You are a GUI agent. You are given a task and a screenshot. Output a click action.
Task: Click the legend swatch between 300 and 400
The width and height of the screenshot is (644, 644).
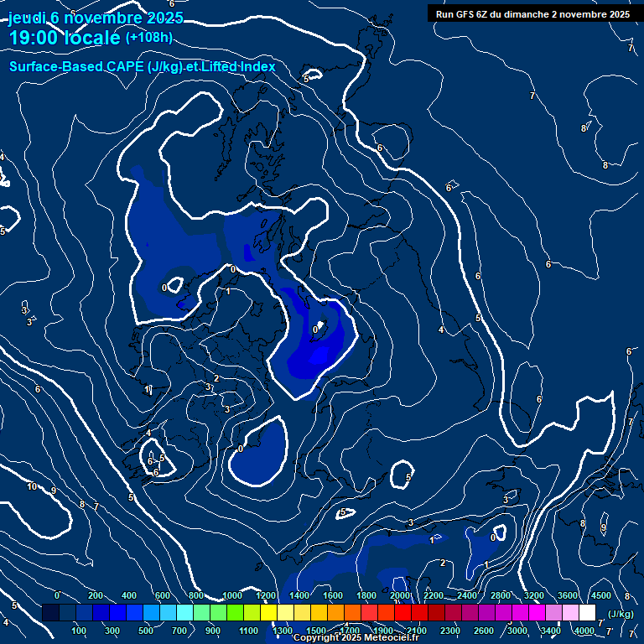tap(118, 612)
